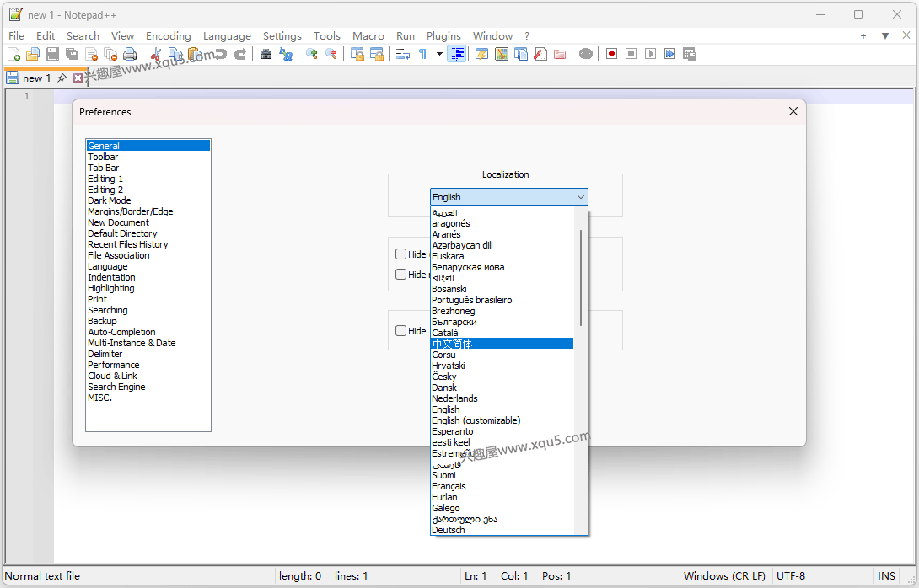Toggle synchronized horizontal scrolling icon

pos(376,55)
